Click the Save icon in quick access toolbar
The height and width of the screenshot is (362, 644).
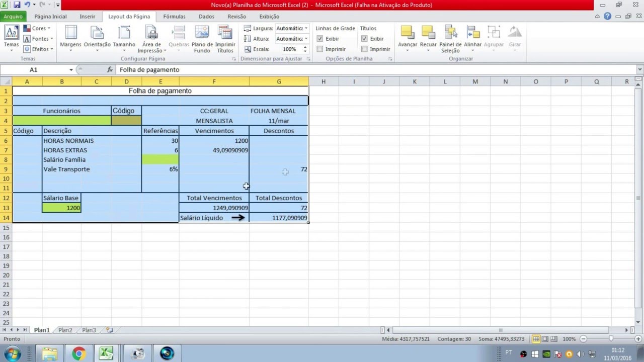(17, 5)
